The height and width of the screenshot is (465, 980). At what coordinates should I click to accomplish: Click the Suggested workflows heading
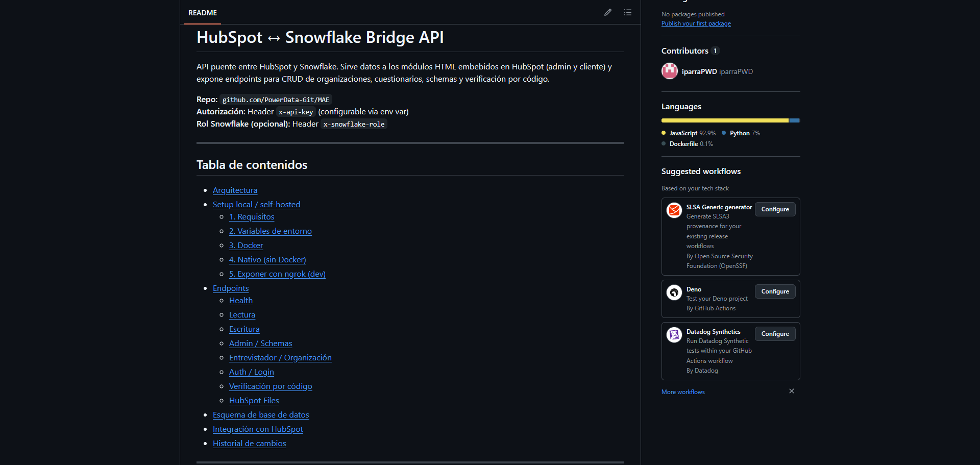pyautogui.click(x=701, y=171)
